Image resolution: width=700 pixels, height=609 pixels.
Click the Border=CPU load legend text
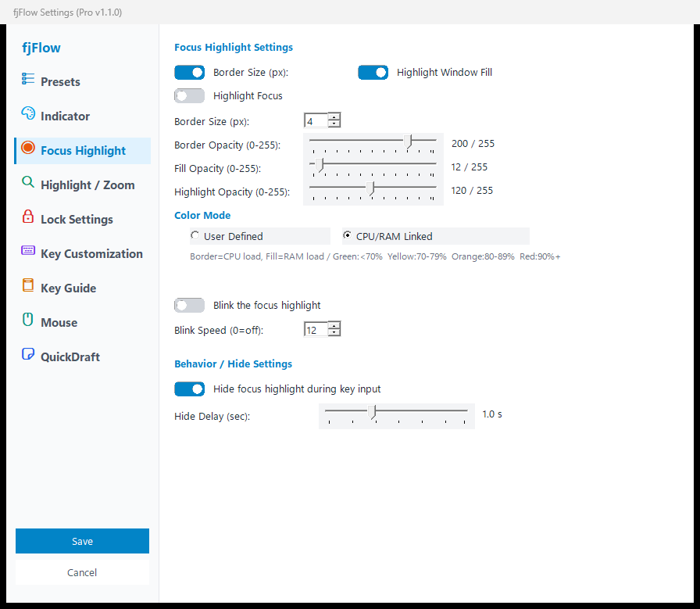375,256
